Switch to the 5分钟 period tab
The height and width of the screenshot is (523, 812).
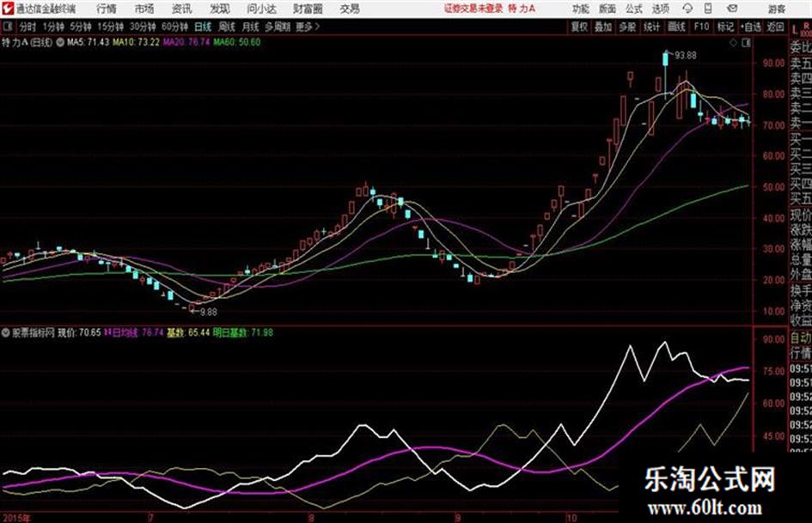81,27
